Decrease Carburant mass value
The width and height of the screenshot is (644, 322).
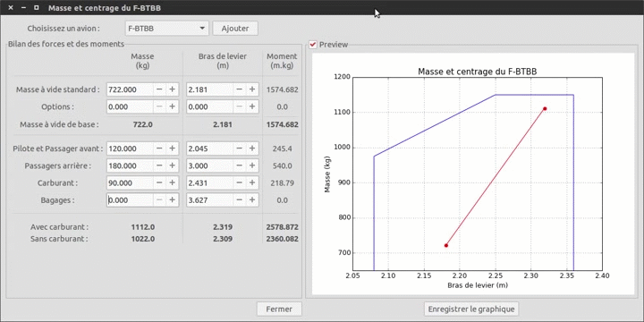click(159, 183)
